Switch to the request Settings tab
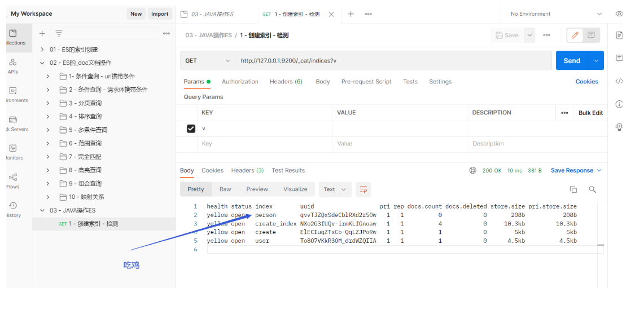Screen dimensions: 644x310 point(440,82)
